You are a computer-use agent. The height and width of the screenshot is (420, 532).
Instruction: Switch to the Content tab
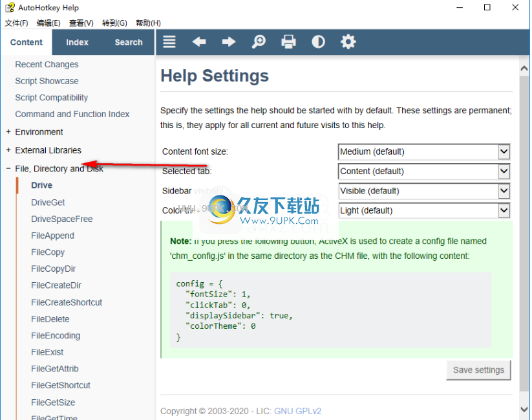(26, 42)
